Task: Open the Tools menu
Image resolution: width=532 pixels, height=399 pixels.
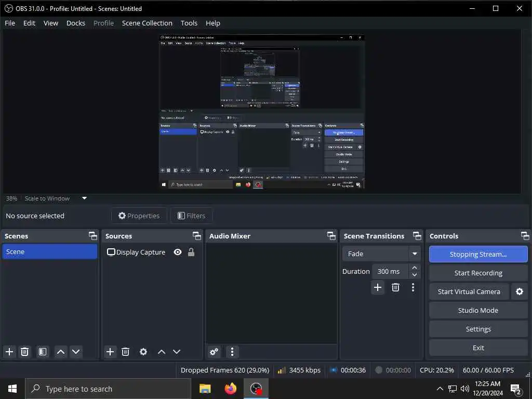Action: tap(189, 23)
